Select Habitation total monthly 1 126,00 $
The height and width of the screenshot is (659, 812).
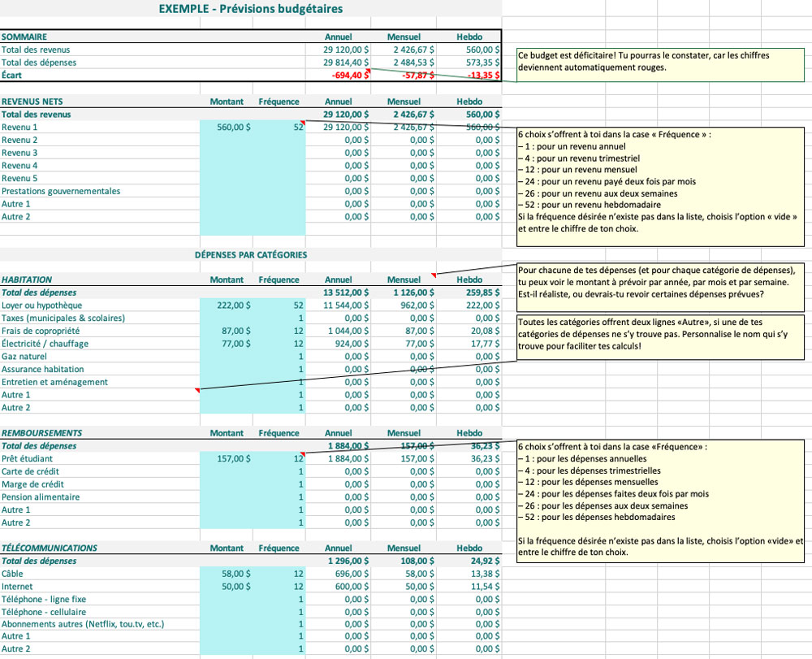tap(414, 293)
